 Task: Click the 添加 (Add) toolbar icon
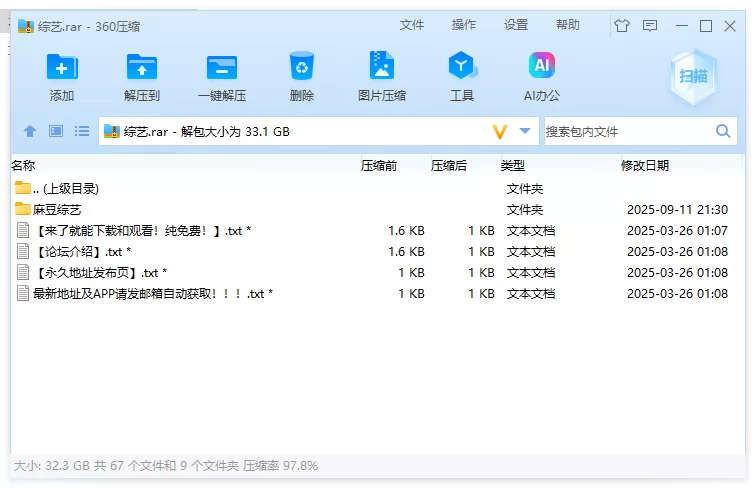click(x=62, y=67)
